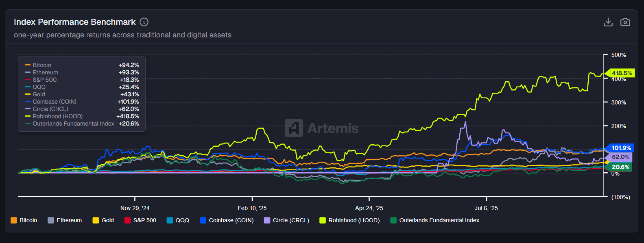Toggle Circle (CRCL) series in bottom legend
Viewport: 644px width, 243px height.
(287, 220)
